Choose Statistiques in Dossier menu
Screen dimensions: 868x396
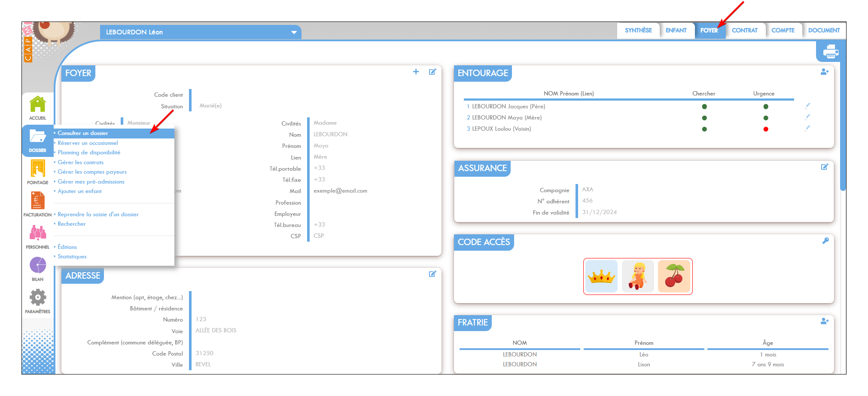click(x=72, y=257)
